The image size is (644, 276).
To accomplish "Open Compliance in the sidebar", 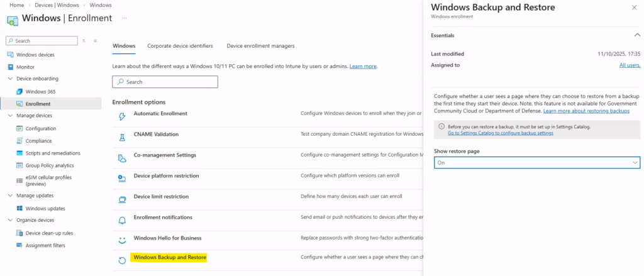I will 38,141.
